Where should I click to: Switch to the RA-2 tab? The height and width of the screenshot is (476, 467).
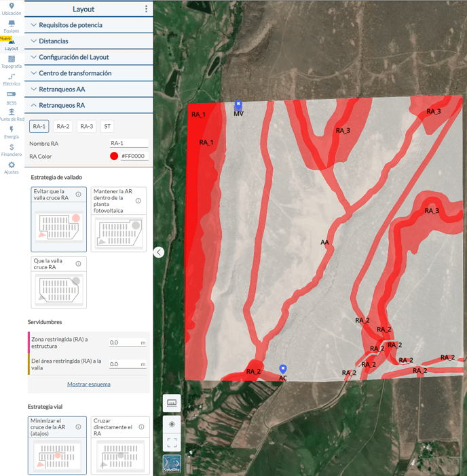click(62, 126)
